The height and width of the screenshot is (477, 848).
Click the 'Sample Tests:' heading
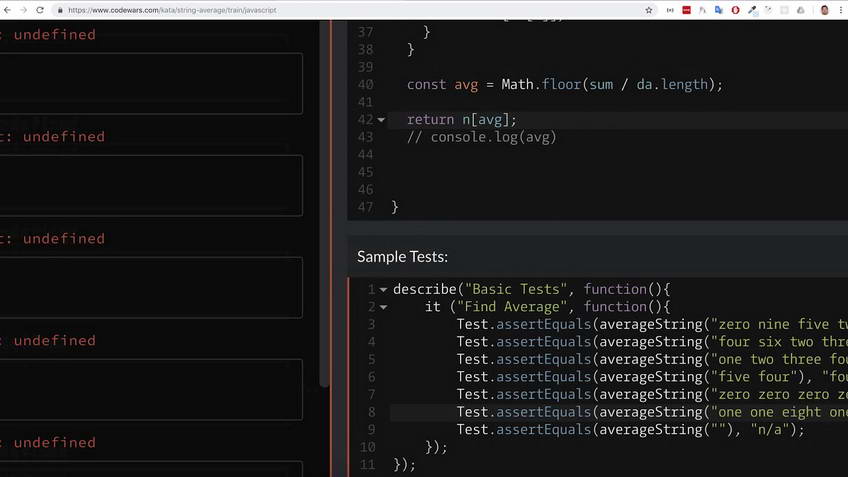[x=402, y=256]
